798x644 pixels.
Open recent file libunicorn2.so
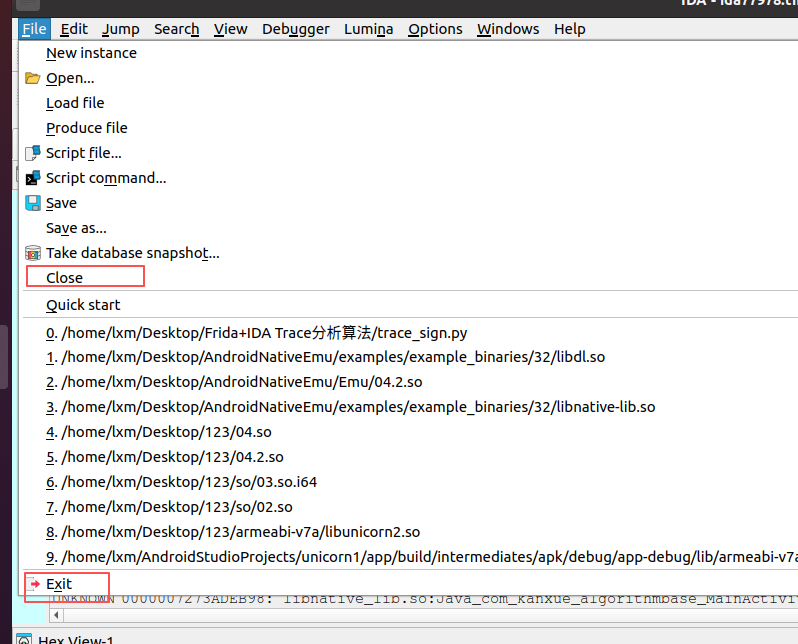(x=410, y=532)
